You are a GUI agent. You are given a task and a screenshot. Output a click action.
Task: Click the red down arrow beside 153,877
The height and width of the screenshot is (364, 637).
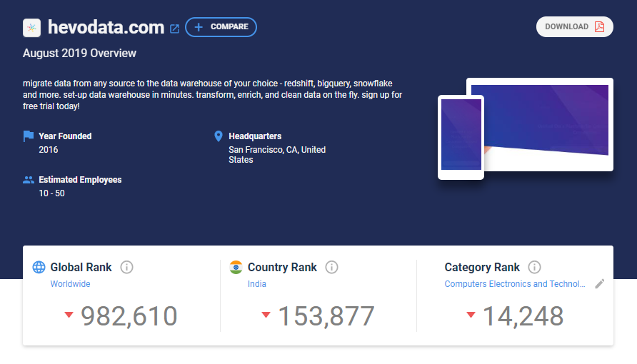pyautogui.click(x=266, y=315)
